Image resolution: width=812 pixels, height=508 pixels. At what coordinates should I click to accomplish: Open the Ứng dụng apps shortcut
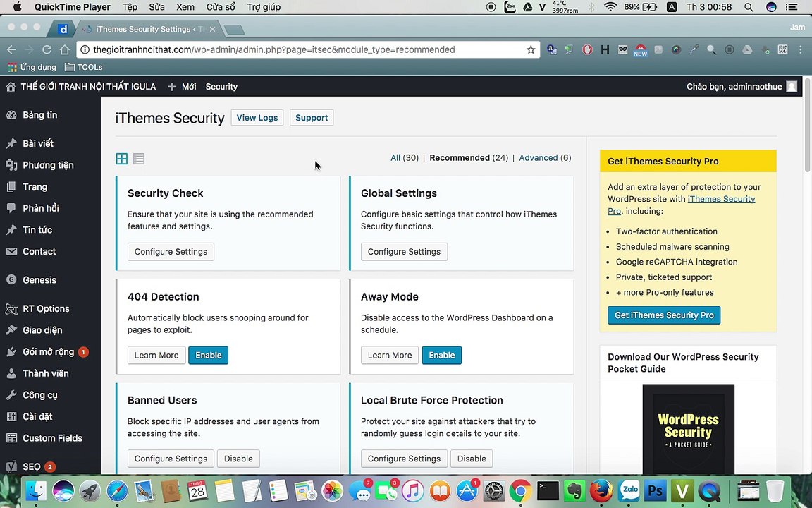click(x=32, y=68)
